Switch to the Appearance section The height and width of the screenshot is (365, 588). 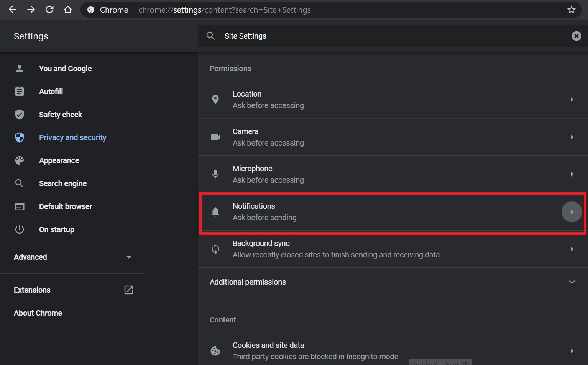click(59, 160)
